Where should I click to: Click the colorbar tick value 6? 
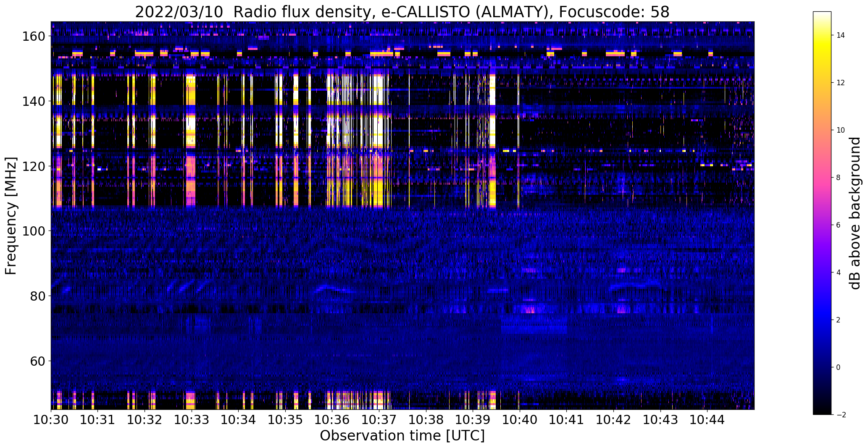tap(839, 225)
